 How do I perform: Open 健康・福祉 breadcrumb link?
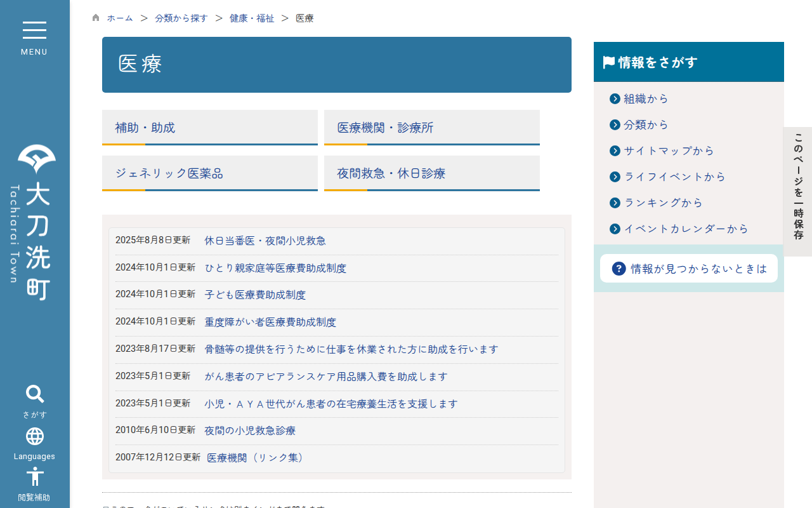[252, 18]
